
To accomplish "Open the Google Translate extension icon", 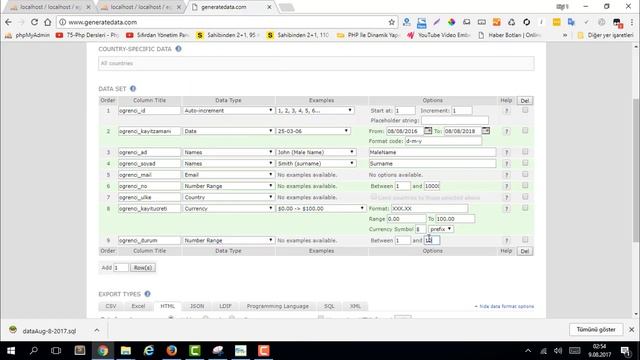I will [571, 22].
